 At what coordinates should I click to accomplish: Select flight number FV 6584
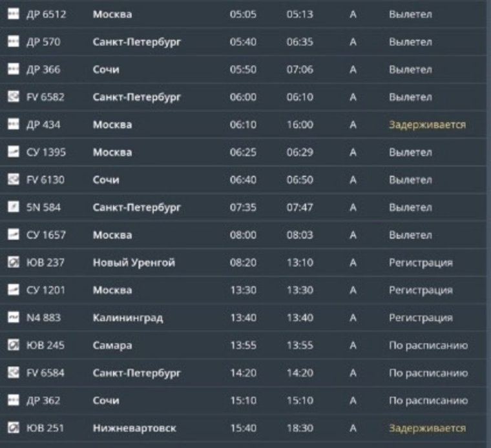(x=45, y=372)
